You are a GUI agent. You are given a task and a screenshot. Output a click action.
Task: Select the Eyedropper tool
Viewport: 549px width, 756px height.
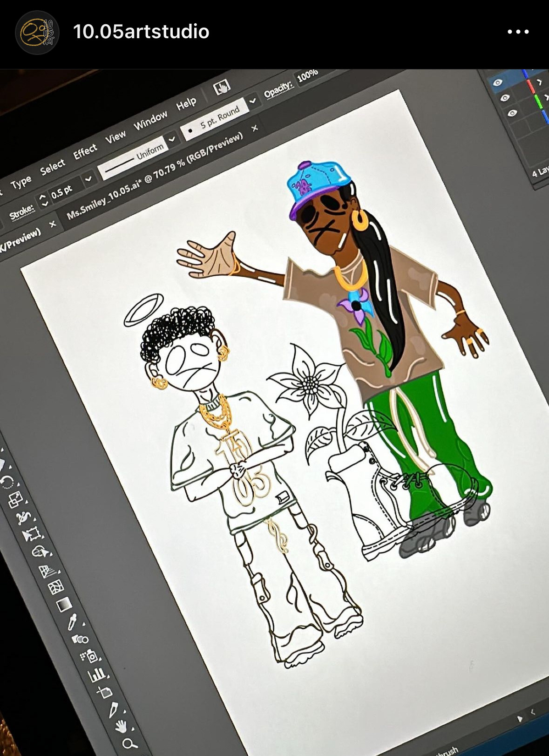pos(72,622)
